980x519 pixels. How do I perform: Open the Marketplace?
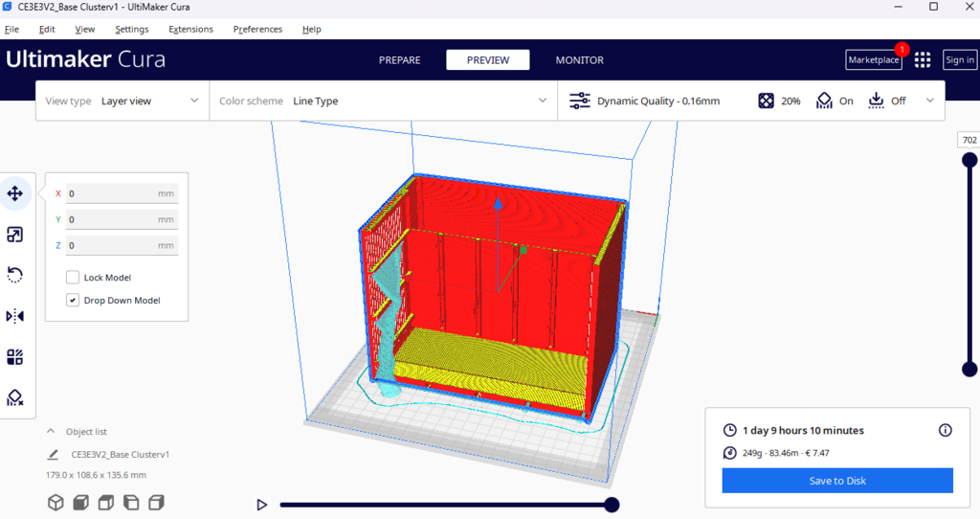click(x=874, y=59)
